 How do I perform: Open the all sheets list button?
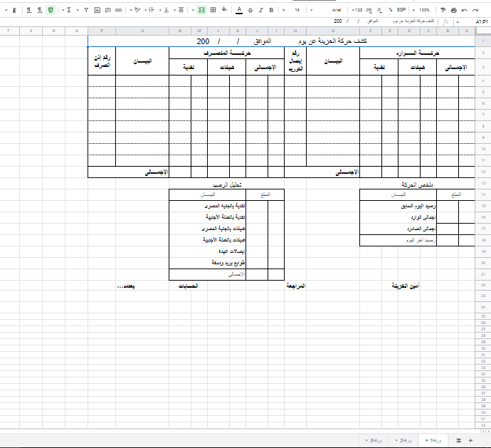pyautogui.click(x=459, y=440)
